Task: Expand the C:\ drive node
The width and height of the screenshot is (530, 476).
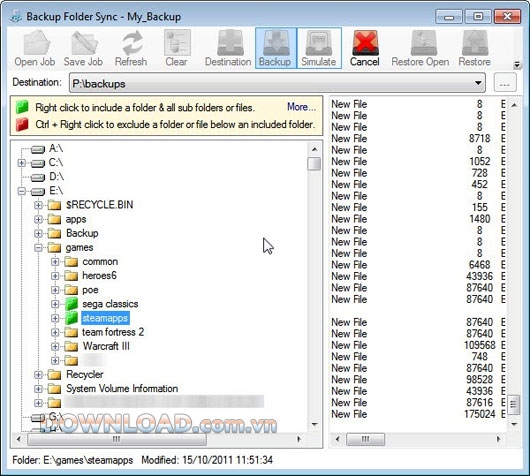Action: pos(22,163)
